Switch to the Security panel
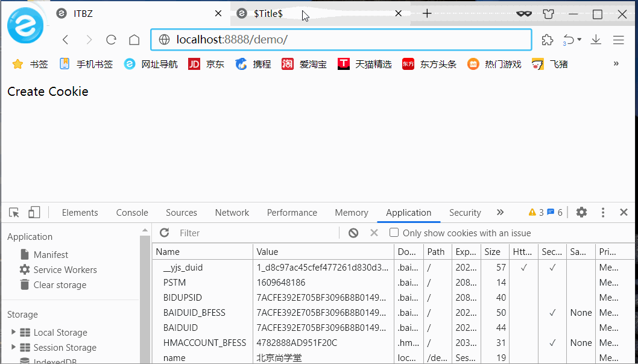Image resolution: width=638 pixels, height=364 pixels. [465, 213]
